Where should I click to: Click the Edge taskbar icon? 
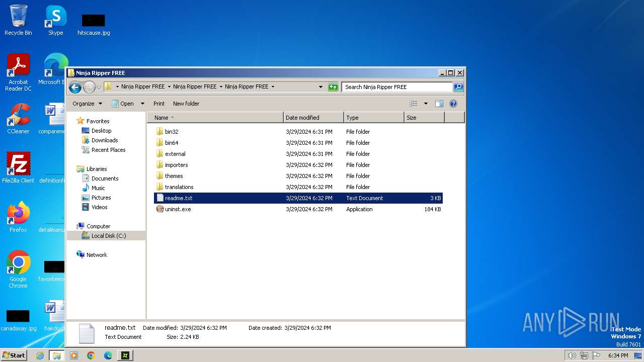click(x=108, y=355)
